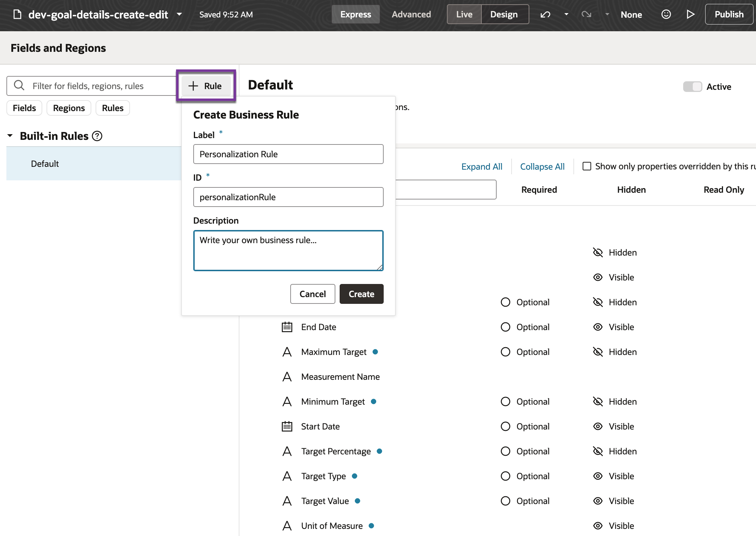Click the End Date calendar icon
Viewport: 756px width, 536px height.
[x=287, y=327]
